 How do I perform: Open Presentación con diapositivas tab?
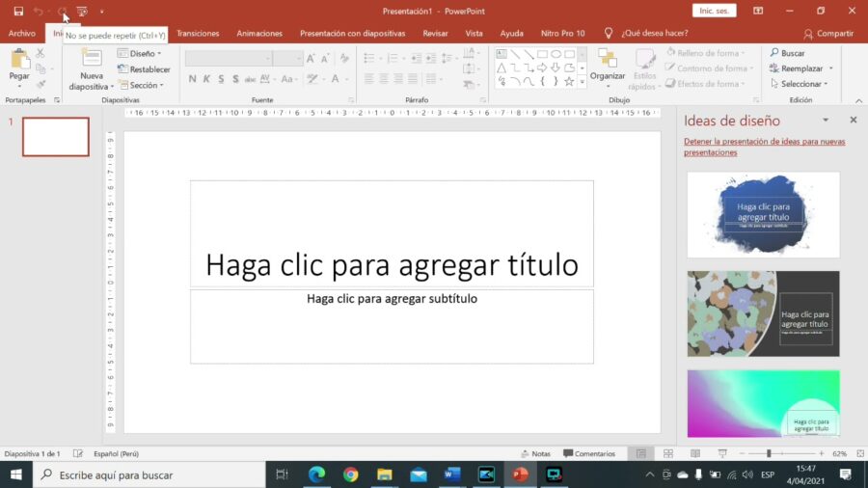point(353,33)
